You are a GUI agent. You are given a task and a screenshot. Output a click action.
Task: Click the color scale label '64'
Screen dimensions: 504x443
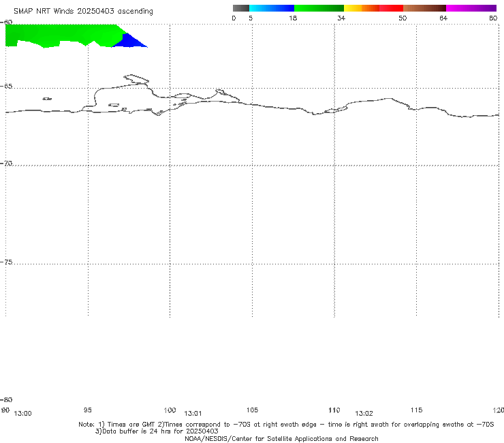pos(443,18)
